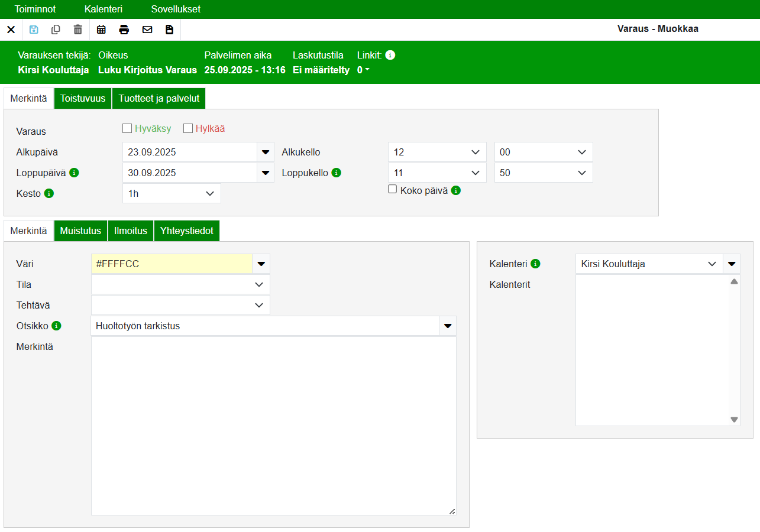760x532 pixels.
Task: Expand the Alkukello hour dropdown
Action: coord(437,152)
